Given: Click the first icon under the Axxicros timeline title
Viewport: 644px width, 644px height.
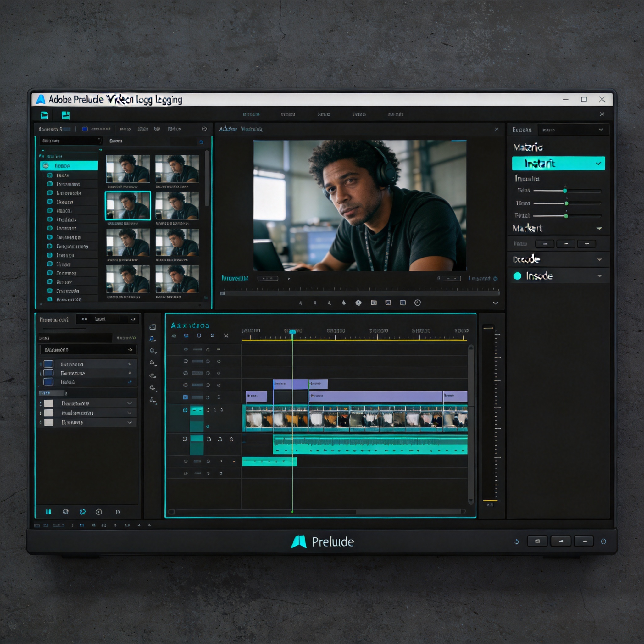Looking at the screenshot, I should pos(174,336).
